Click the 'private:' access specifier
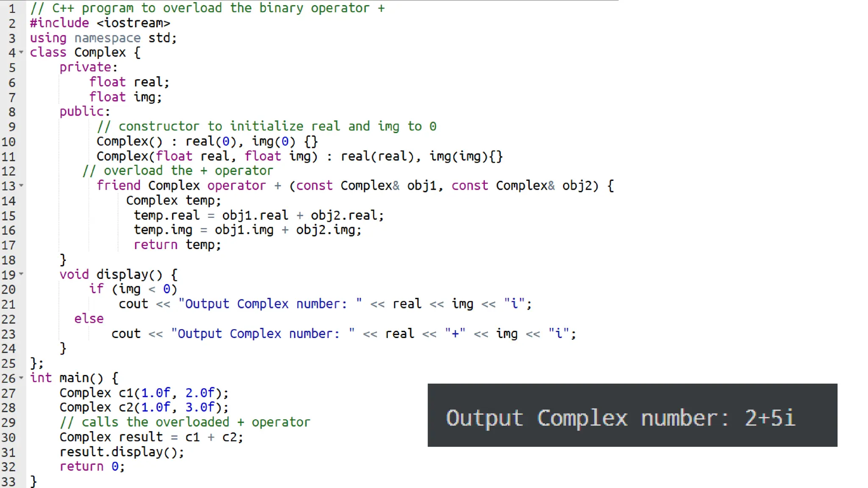The height and width of the screenshot is (488, 868). point(88,67)
